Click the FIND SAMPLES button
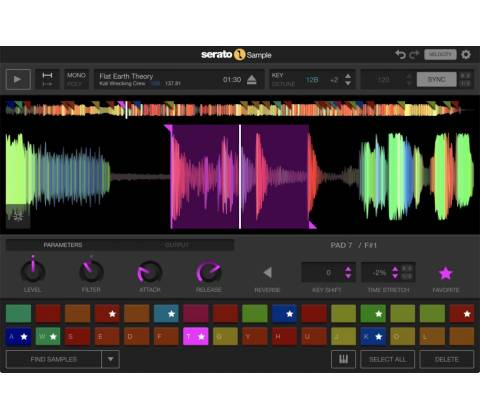The height and width of the screenshot is (420, 480). tap(54, 359)
